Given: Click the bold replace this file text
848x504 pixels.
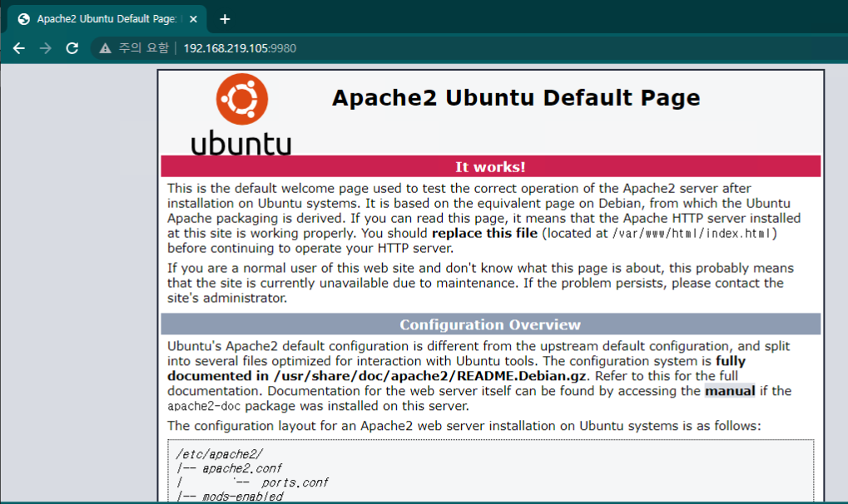Looking at the screenshot, I should 484,233.
